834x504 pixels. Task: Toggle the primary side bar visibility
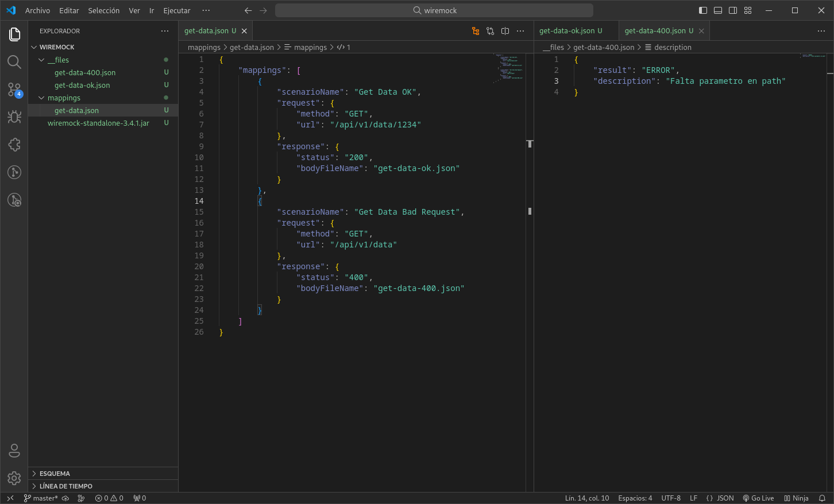[703, 10]
